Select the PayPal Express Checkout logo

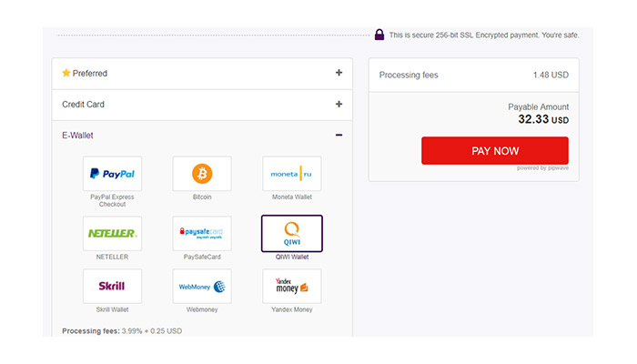[112, 174]
